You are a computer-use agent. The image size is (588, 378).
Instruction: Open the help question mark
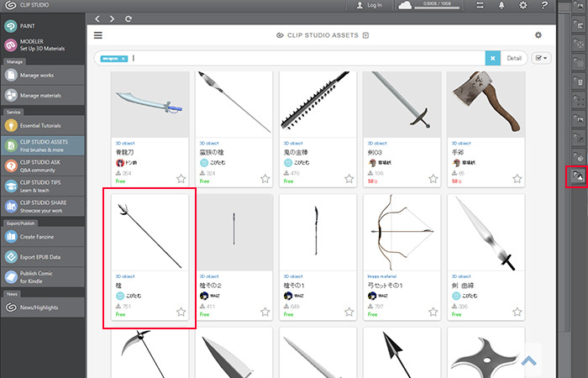pos(544,5)
